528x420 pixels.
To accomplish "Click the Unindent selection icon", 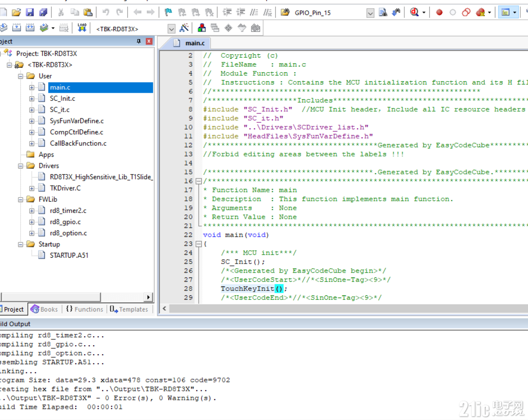I will tap(240, 13).
